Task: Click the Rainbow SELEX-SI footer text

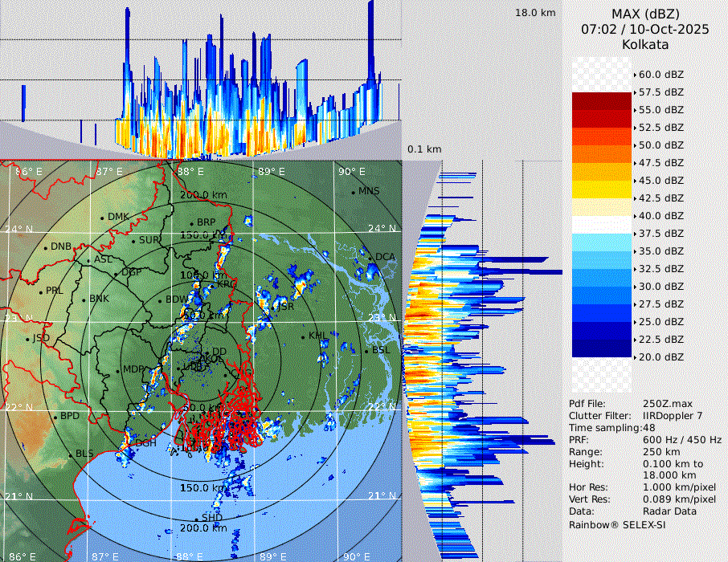Action: pos(617,524)
